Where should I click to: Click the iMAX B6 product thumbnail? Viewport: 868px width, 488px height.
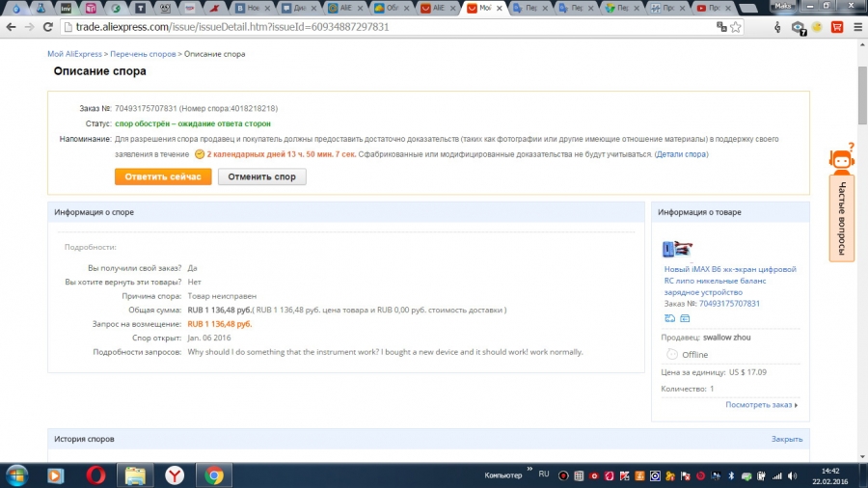[x=678, y=248]
